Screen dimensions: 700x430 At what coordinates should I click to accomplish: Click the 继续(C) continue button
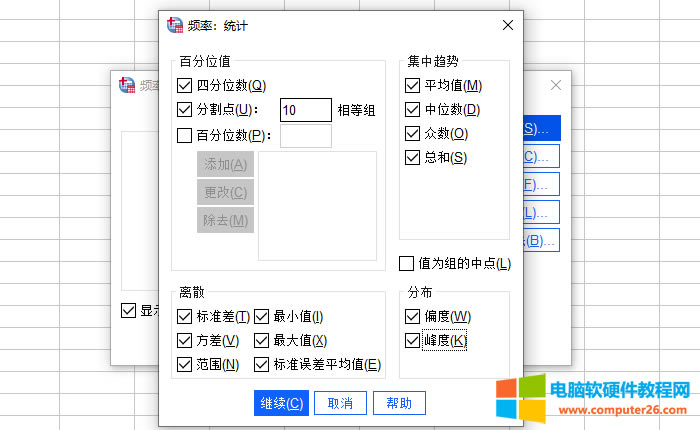[x=281, y=403]
